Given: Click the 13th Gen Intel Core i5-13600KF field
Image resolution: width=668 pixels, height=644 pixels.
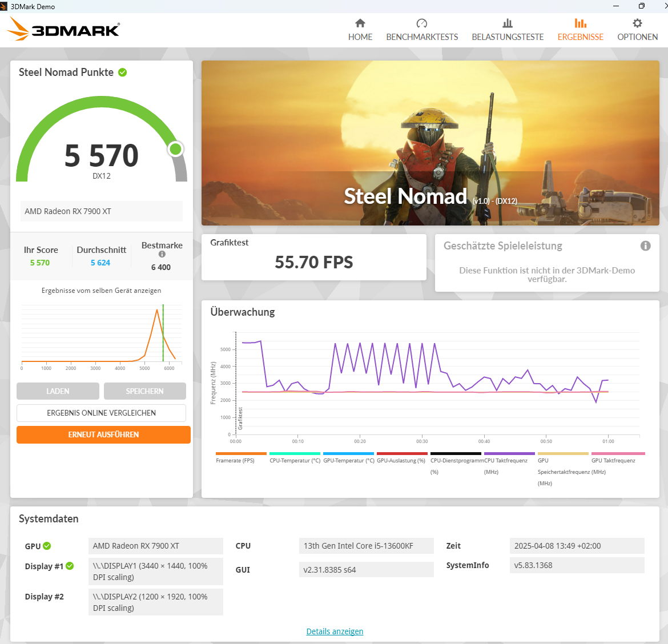Looking at the screenshot, I should click(x=367, y=546).
